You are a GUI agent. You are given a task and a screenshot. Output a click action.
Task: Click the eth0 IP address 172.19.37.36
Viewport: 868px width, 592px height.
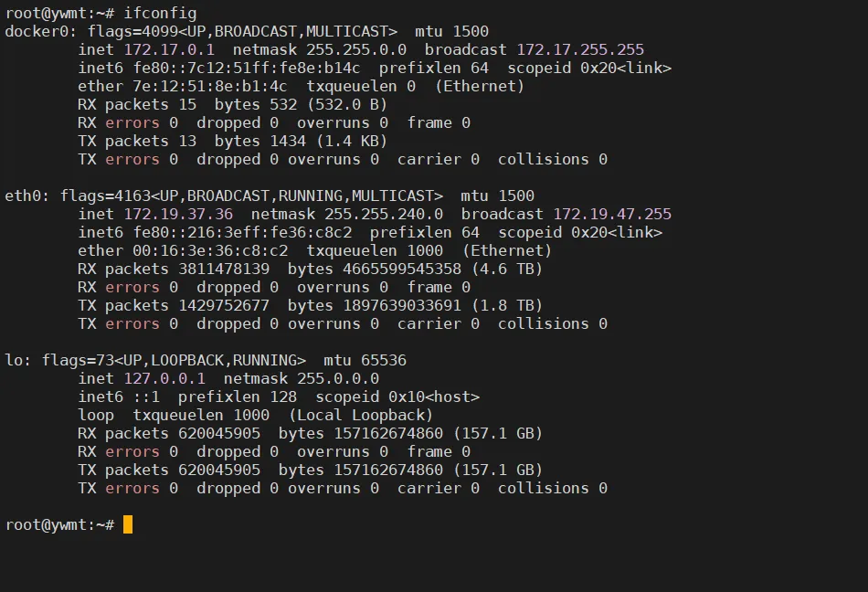tap(178, 214)
